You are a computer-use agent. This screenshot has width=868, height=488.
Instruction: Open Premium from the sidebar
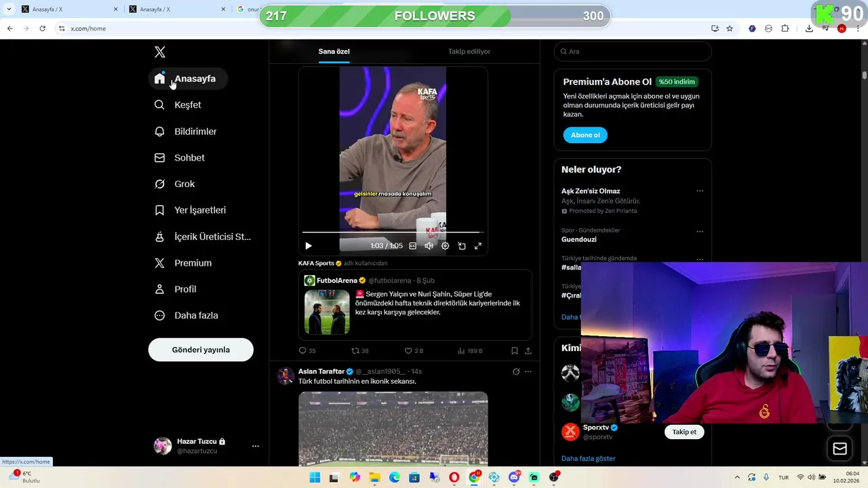tap(184, 263)
